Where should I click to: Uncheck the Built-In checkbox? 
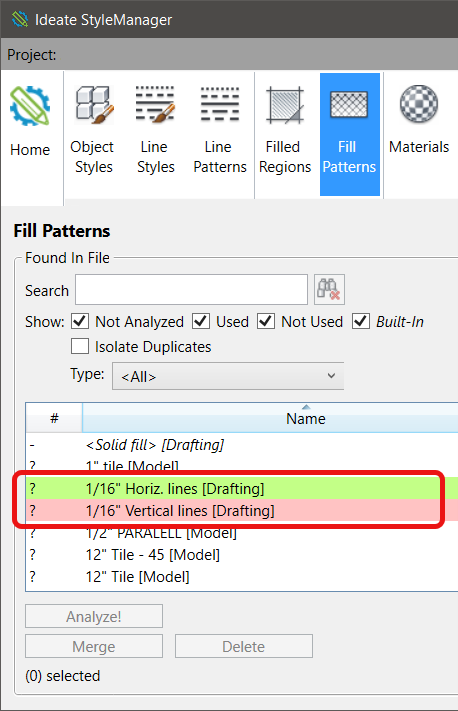(x=361, y=321)
